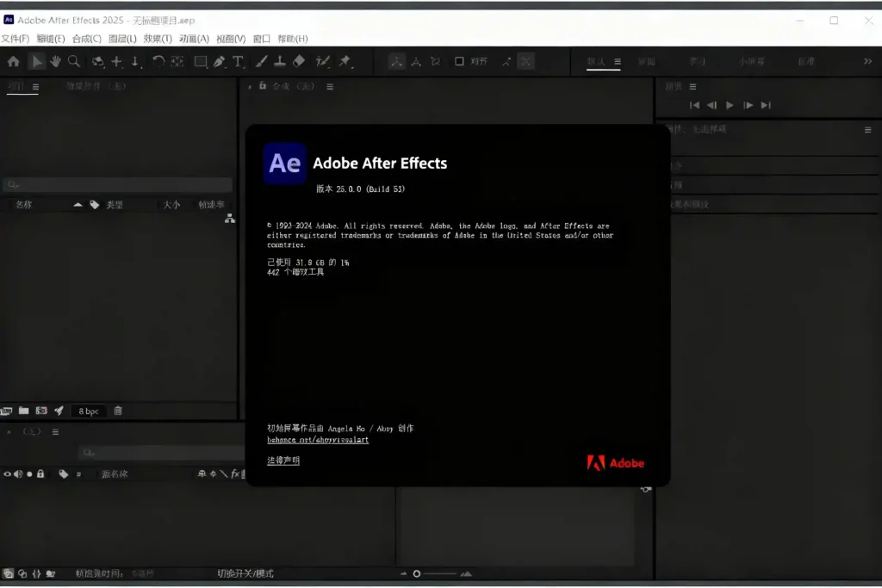Switch to the 学习 workspace tab
This screenshot has width=882, height=588.
point(698,61)
